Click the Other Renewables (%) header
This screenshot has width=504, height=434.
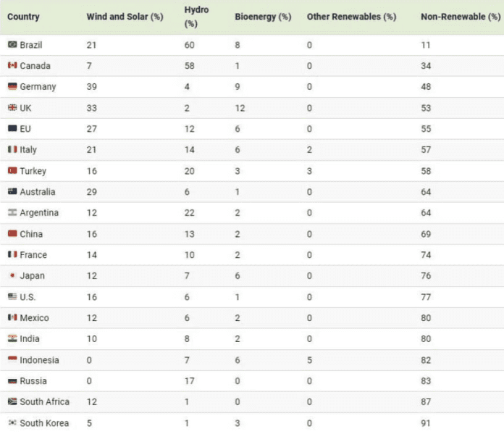coord(351,17)
